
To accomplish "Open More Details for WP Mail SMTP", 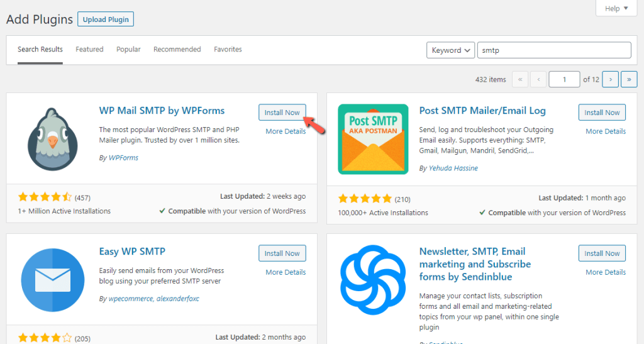I will [x=286, y=131].
